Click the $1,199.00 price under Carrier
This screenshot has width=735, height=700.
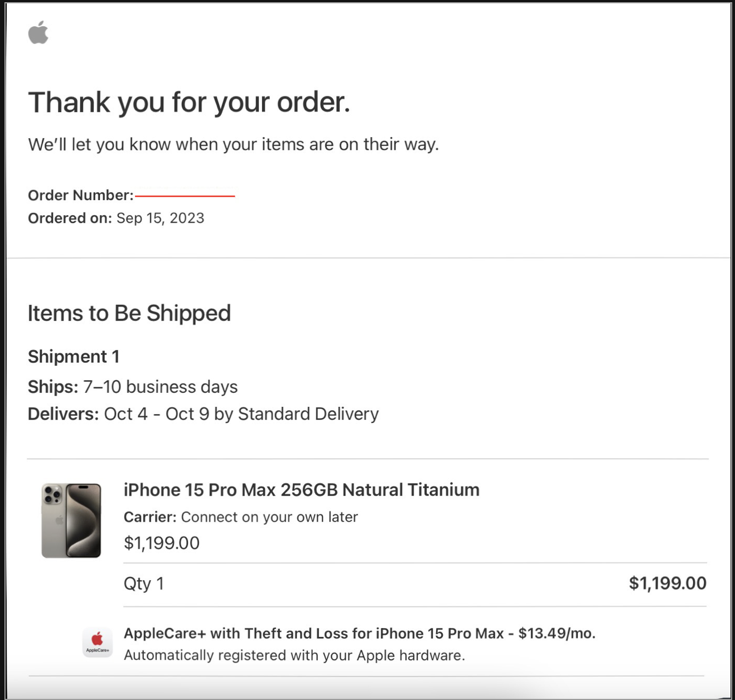(x=162, y=543)
